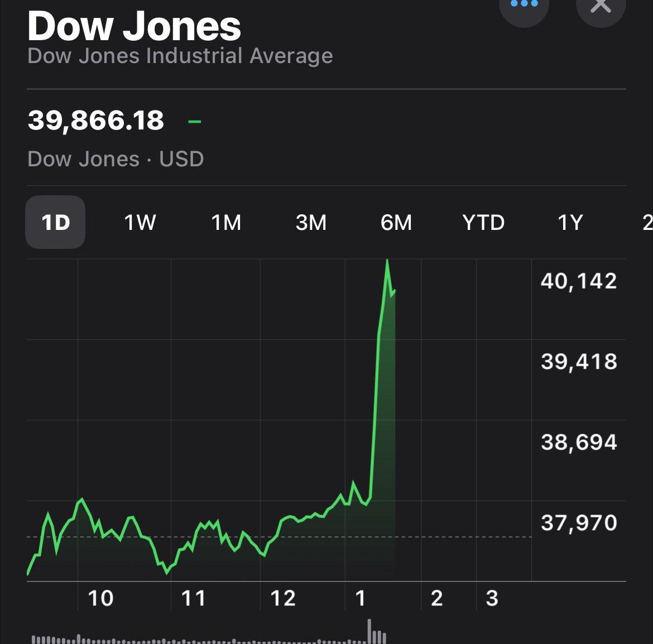Select the 1D time range tab
The image size is (653, 644).
coord(55,222)
